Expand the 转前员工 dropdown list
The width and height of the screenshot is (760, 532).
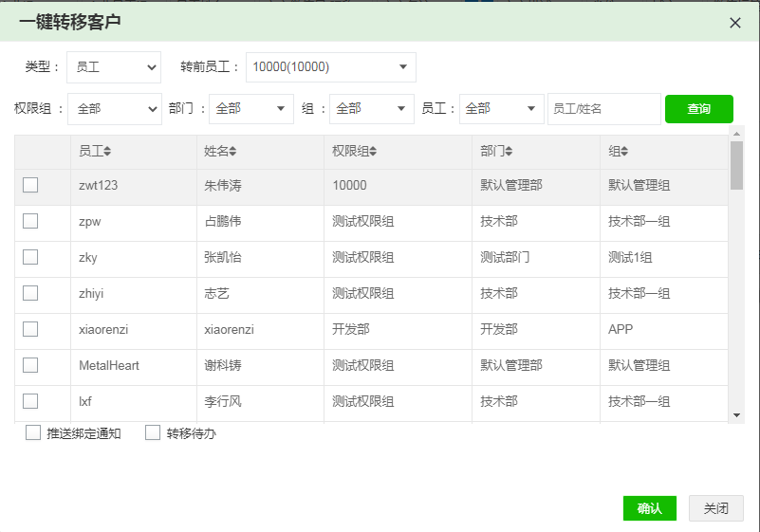click(x=330, y=67)
